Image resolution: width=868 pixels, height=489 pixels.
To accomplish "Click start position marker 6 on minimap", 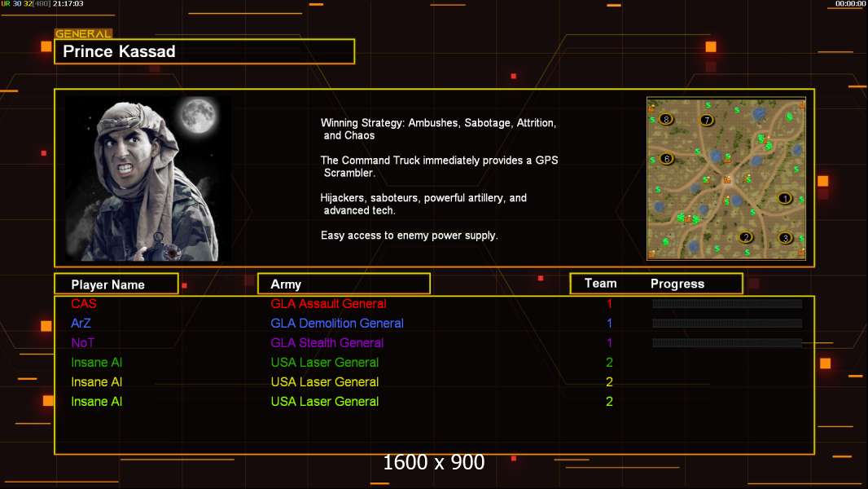I will pyautogui.click(x=667, y=158).
